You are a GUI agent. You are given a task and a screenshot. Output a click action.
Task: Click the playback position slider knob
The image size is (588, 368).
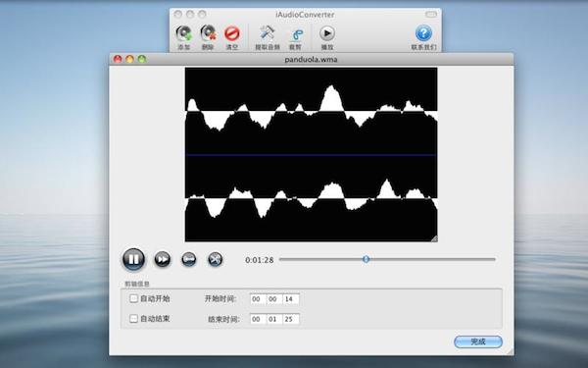(x=366, y=259)
